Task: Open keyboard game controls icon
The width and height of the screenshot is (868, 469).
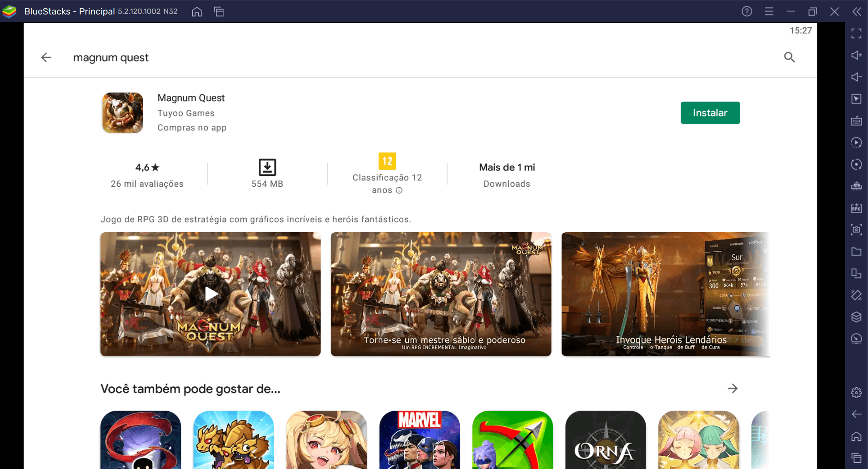Action: coord(856,120)
